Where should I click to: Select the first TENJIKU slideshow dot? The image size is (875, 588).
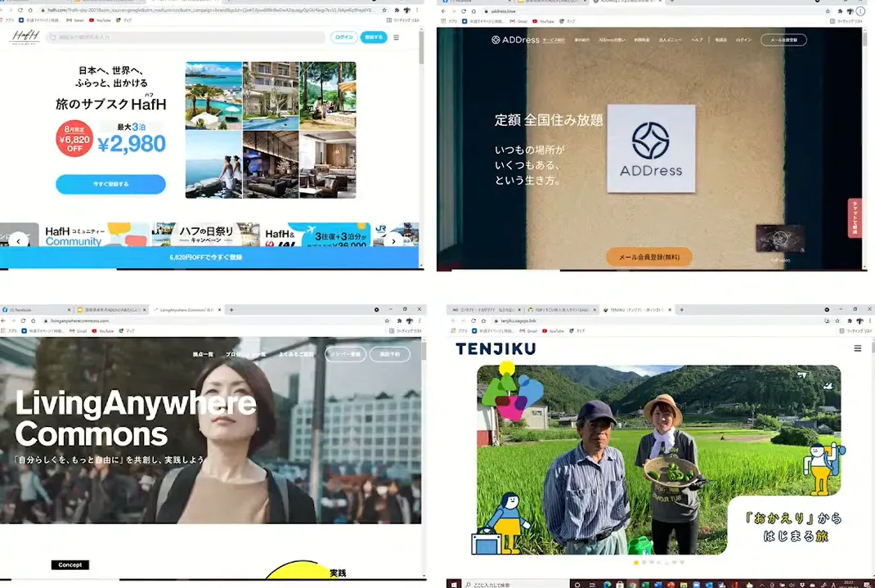coord(635,563)
